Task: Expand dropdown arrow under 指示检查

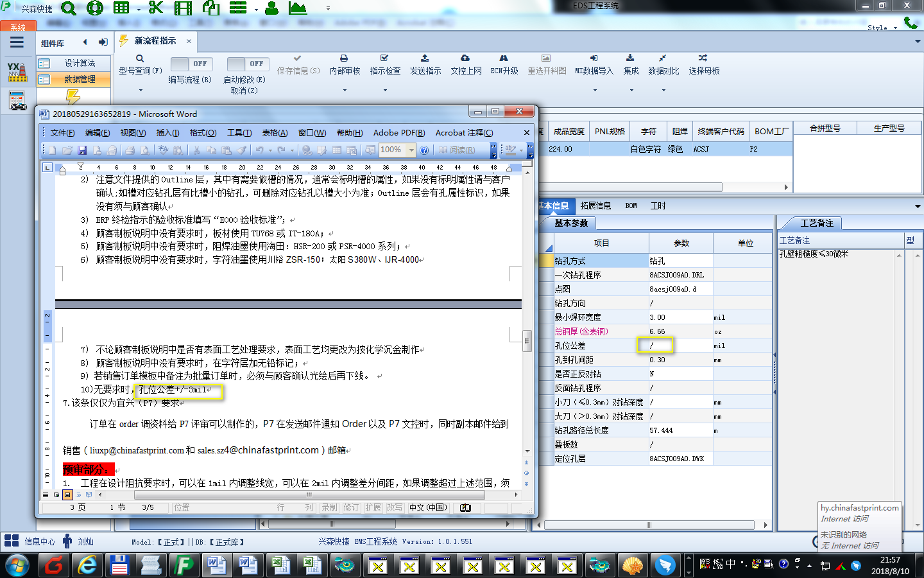Action: click(385, 91)
